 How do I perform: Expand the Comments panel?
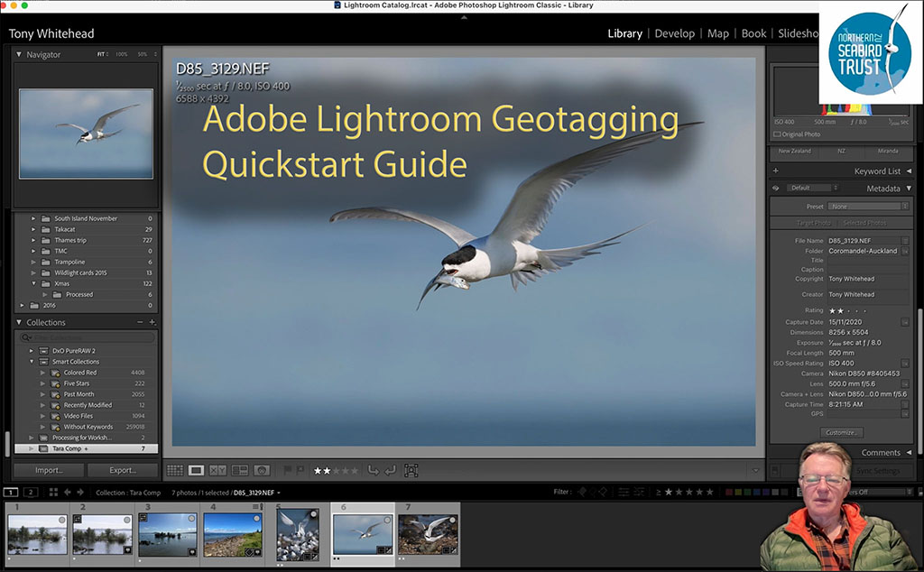click(x=909, y=452)
